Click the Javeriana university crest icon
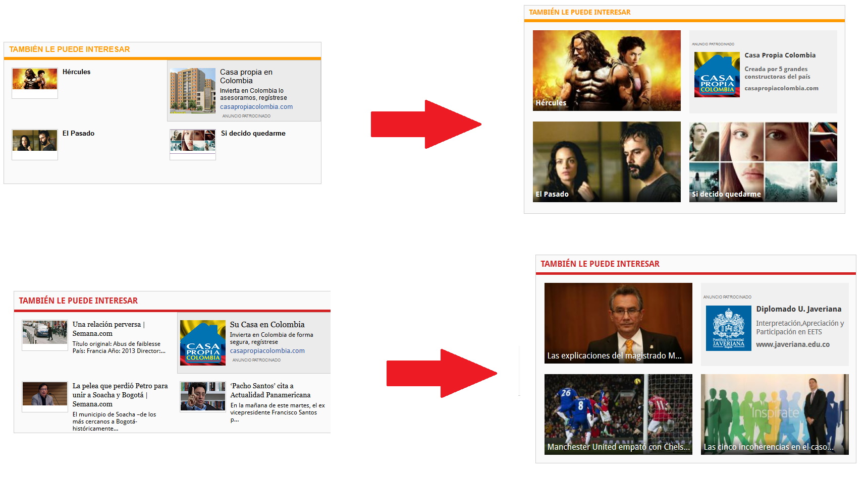The height and width of the screenshot is (479, 868). point(729,328)
